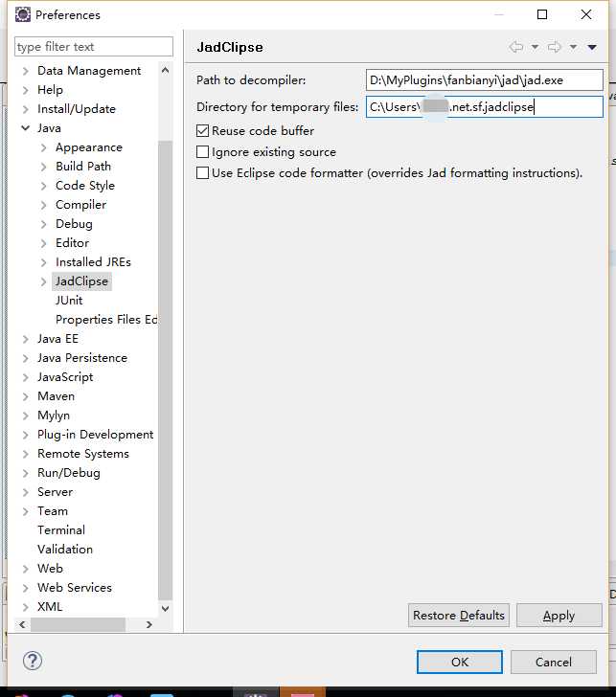
Task: Select XML preferences entry
Action: tap(50, 606)
